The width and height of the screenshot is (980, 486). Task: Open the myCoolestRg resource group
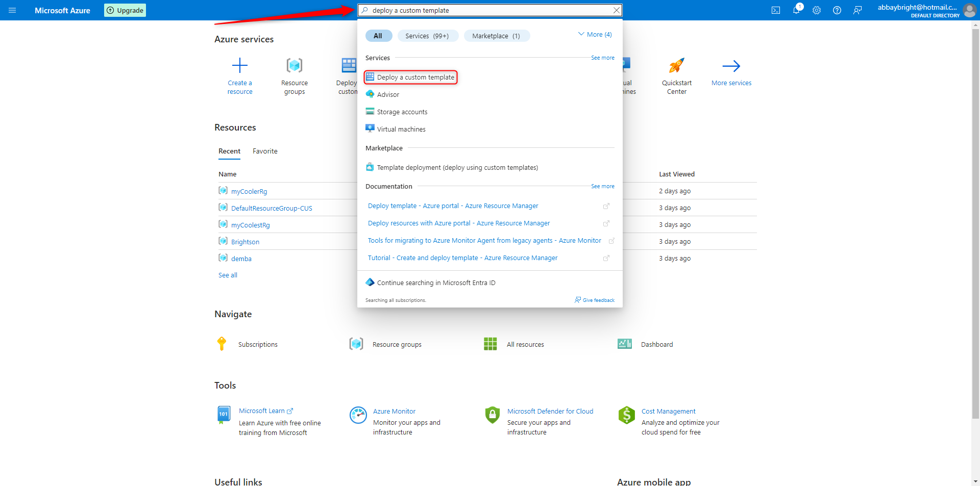click(x=251, y=225)
